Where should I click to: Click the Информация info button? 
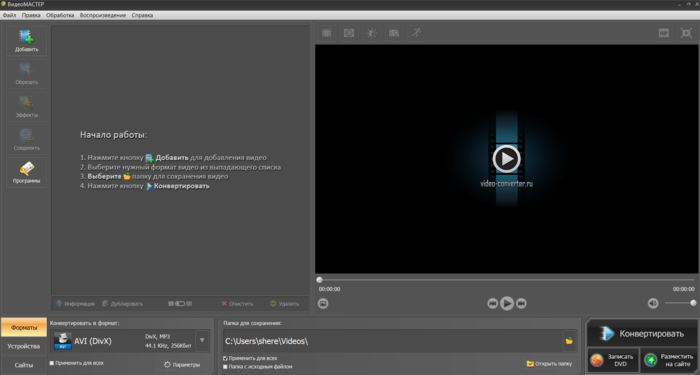pyautogui.click(x=75, y=304)
